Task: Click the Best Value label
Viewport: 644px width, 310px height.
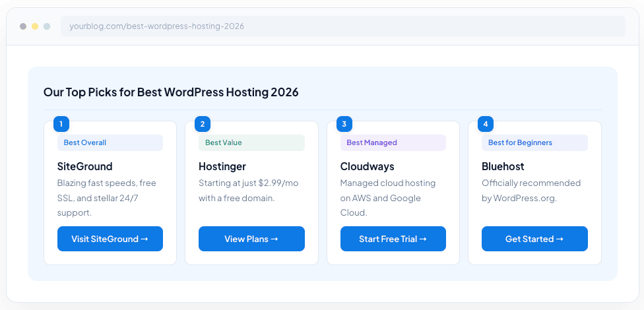Action: click(x=252, y=143)
